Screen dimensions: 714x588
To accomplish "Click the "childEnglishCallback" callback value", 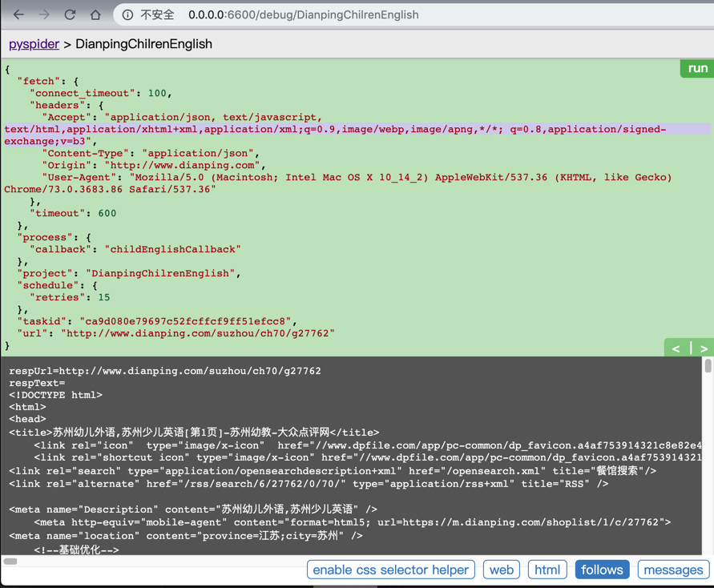I will (172, 249).
